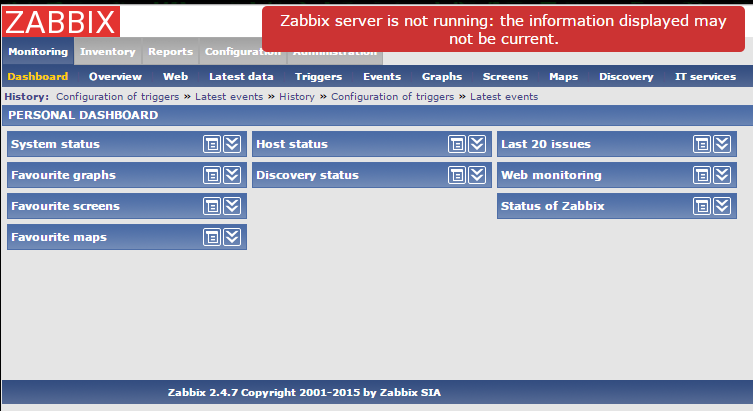
Task: Expand the Favourite graphs widget
Action: 232,175
